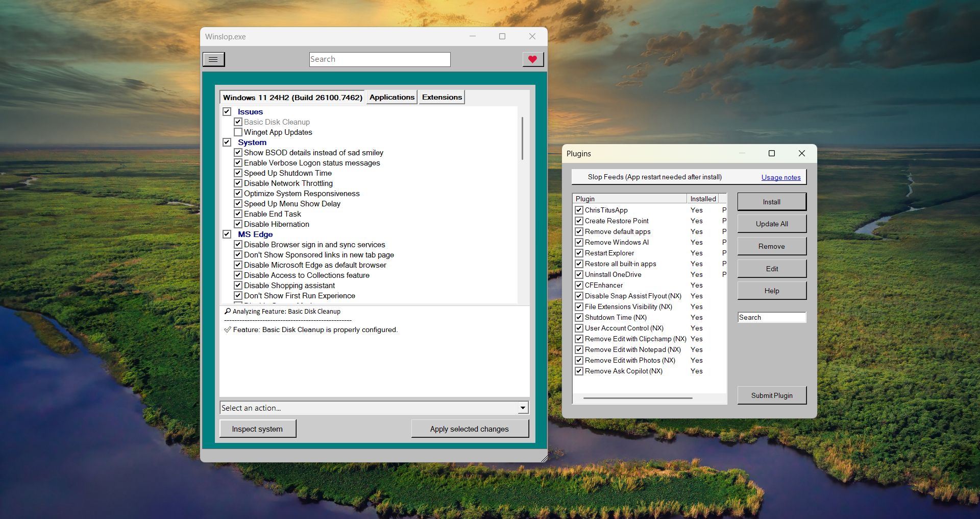
Task: Open the Usage notes link
Action: (x=780, y=177)
